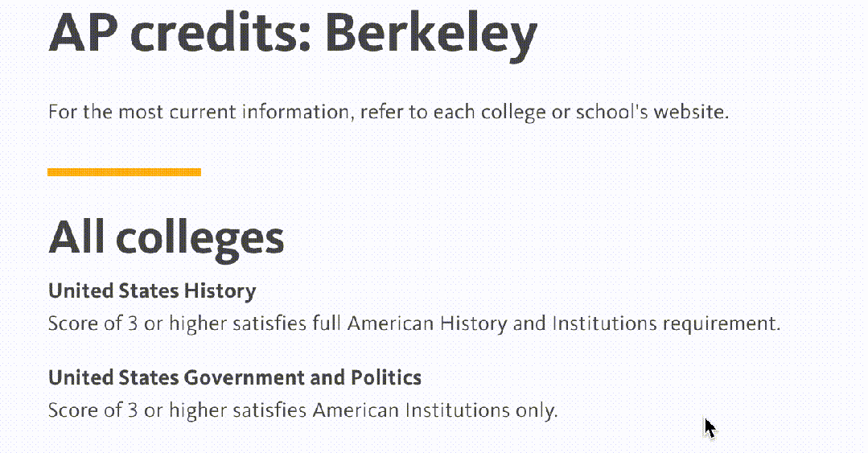Click the "United States History" subheading
The width and height of the screenshot is (868, 453).
tap(152, 290)
